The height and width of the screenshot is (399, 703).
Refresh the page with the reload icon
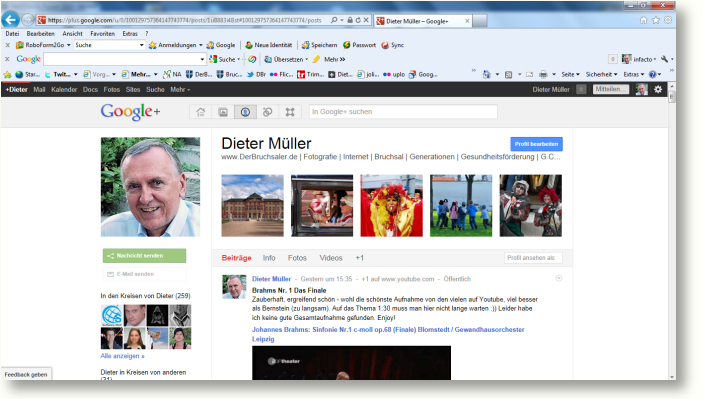coord(358,20)
